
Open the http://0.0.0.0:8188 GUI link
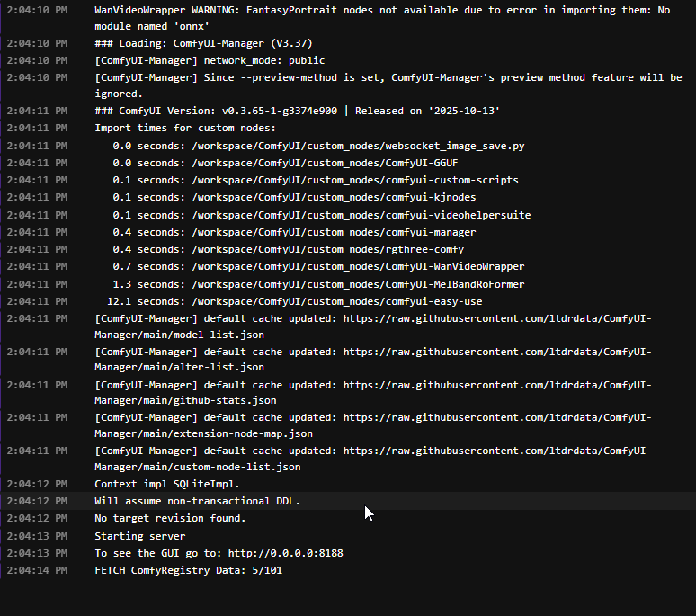(285, 553)
